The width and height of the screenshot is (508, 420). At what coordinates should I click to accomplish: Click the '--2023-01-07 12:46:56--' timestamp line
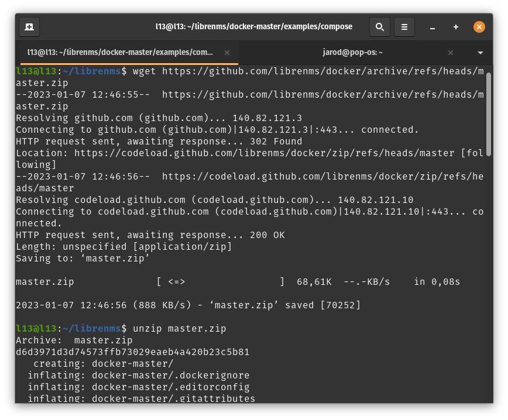pos(250,183)
